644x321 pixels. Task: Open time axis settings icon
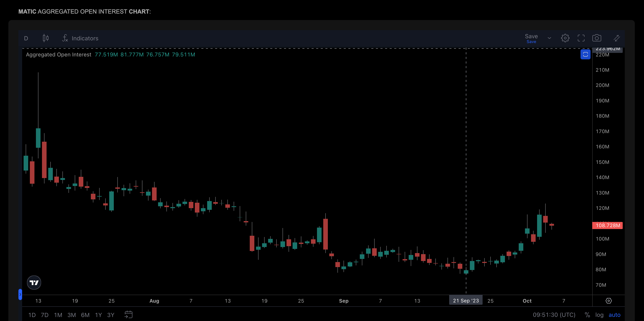point(609,301)
